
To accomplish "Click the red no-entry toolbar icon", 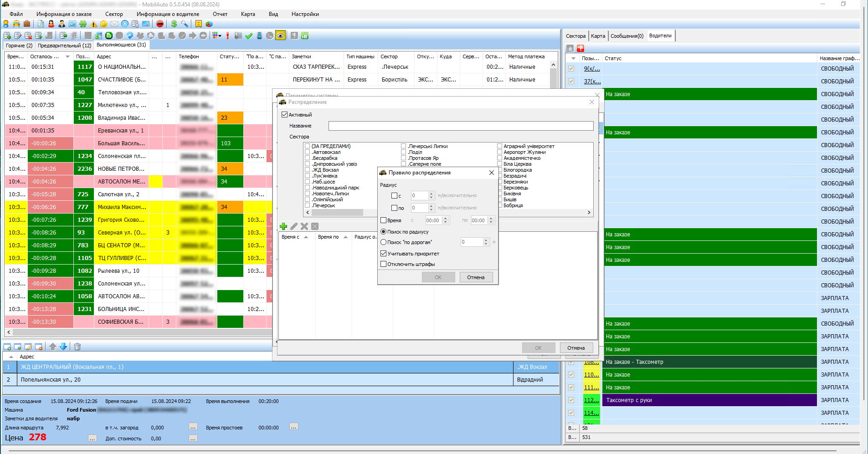I will point(160,24).
